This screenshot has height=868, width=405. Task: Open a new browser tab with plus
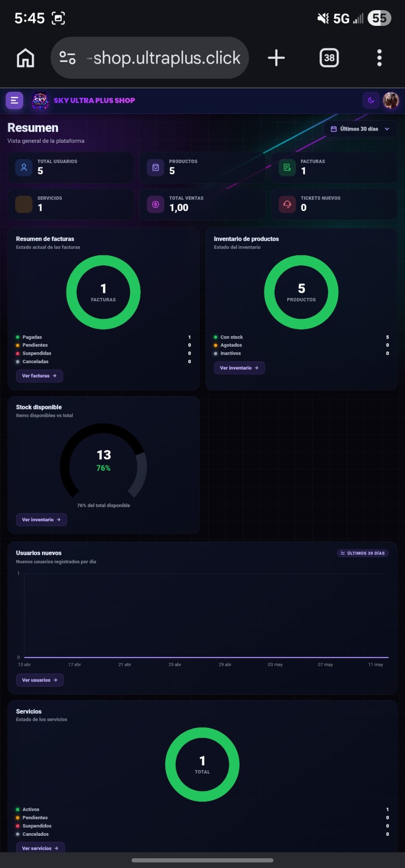click(x=277, y=58)
